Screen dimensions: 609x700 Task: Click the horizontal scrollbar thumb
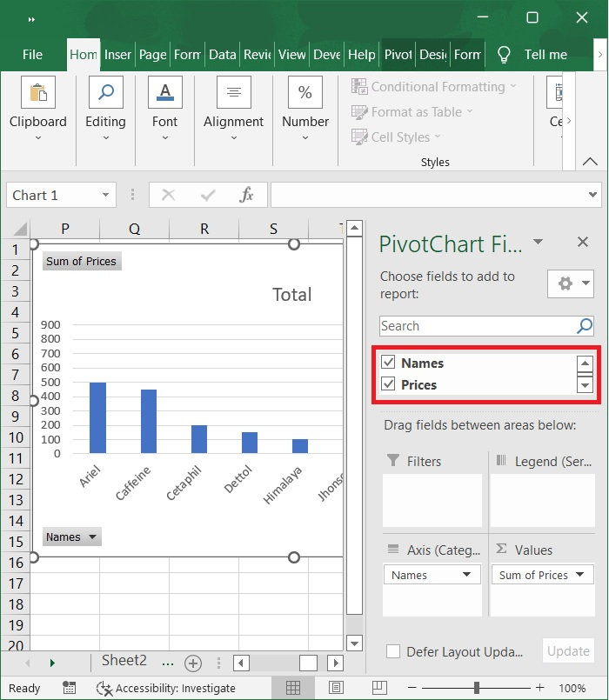(x=308, y=663)
